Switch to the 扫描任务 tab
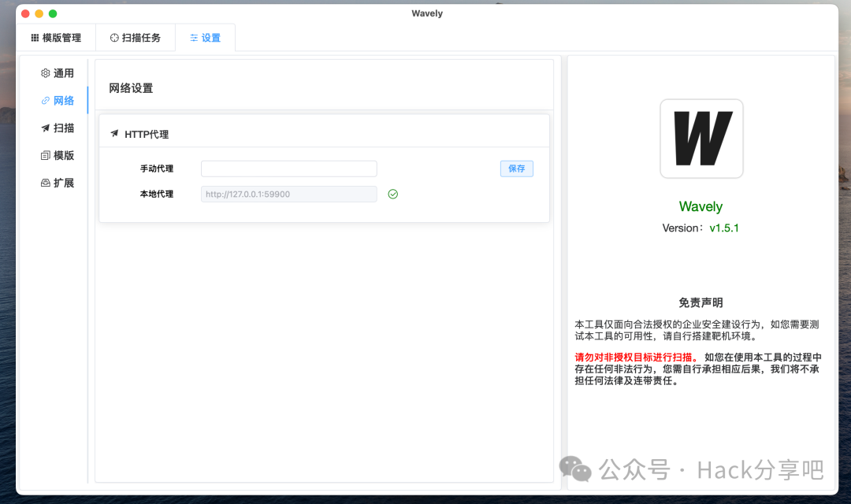Viewport: 851px width, 504px height. pyautogui.click(x=136, y=38)
